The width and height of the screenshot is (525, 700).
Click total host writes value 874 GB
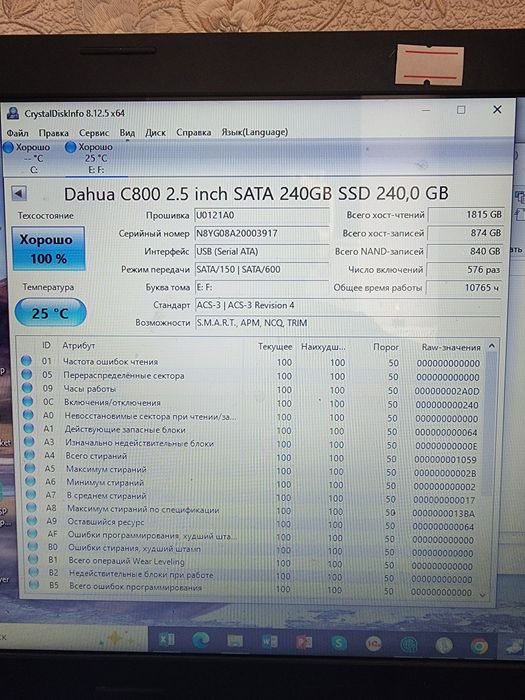tap(465, 233)
